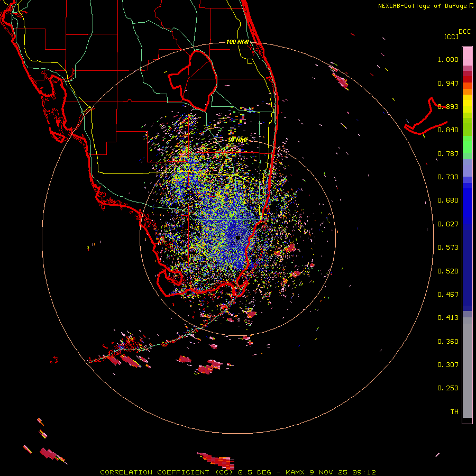Screen dimensions: 476x476
Task: Pick the light pink swatch atop color bar
Action: click(x=467, y=56)
